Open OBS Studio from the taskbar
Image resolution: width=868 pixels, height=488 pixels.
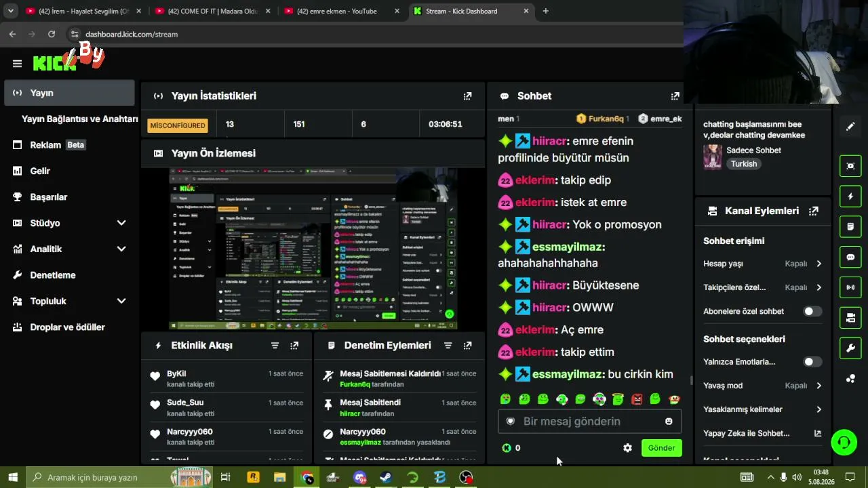pyautogui.click(x=467, y=477)
